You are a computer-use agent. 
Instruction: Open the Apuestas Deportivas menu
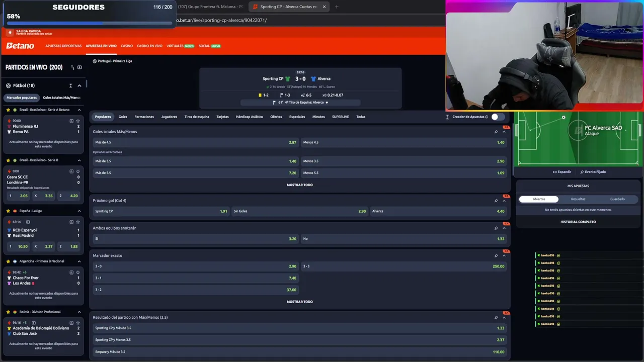(x=63, y=46)
